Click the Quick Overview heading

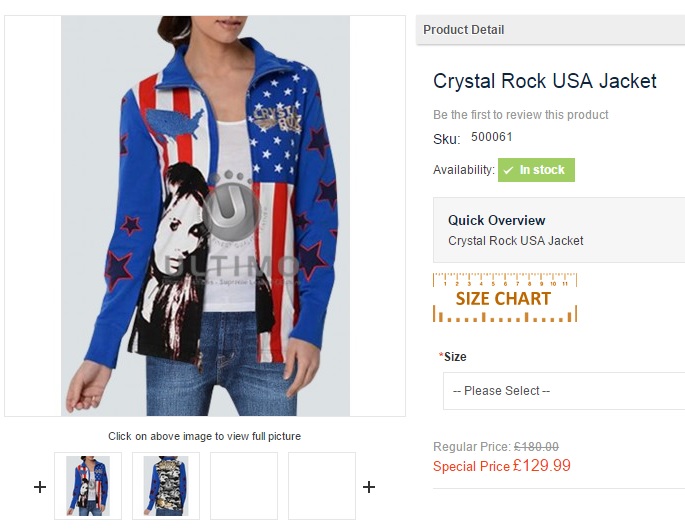point(497,220)
